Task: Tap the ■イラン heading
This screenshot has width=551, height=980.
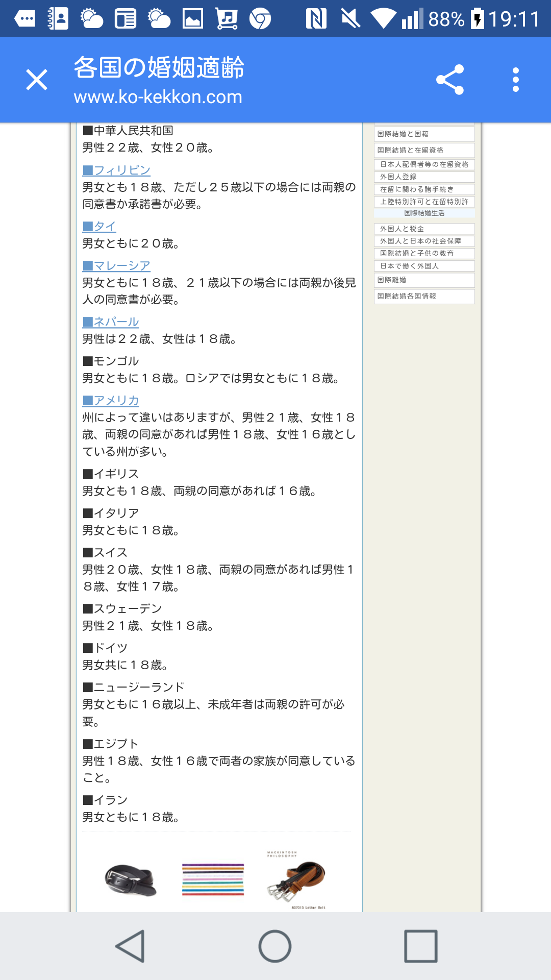Action: (105, 800)
